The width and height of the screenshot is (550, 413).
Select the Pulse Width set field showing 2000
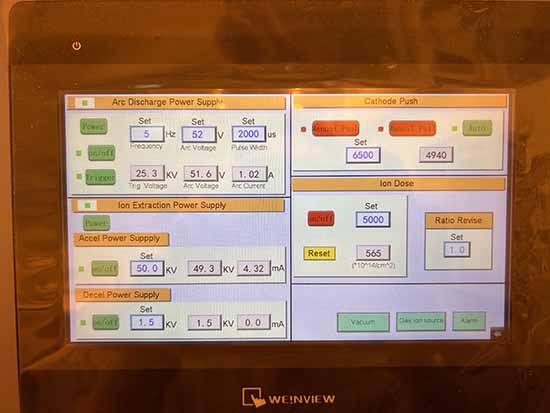249,134
